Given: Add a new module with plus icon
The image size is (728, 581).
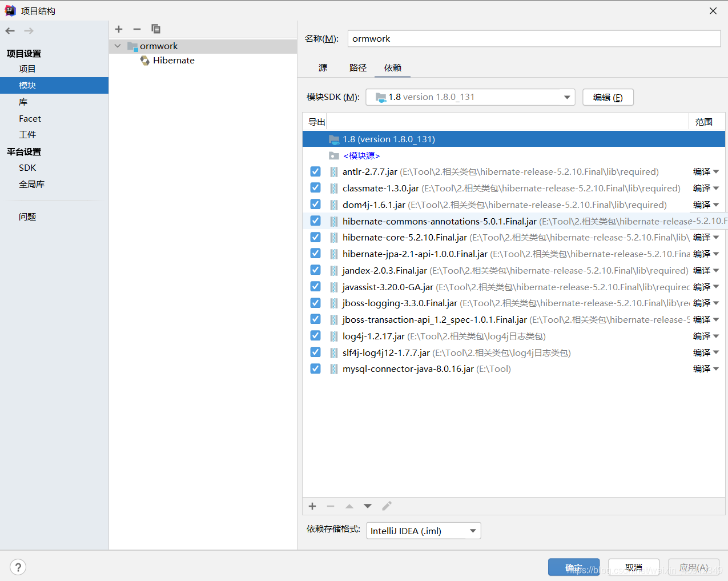Looking at the screenshot, I should 119,29.
